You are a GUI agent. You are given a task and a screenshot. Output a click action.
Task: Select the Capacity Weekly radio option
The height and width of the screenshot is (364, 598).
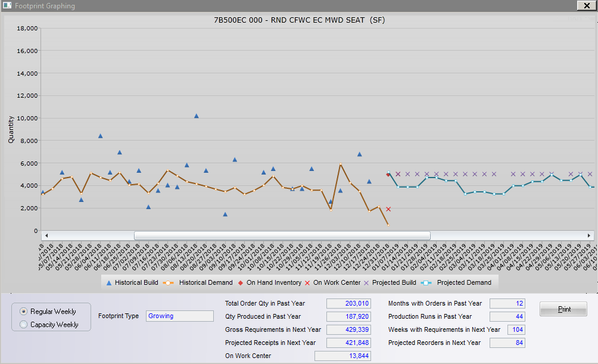[x=24, y=325]
